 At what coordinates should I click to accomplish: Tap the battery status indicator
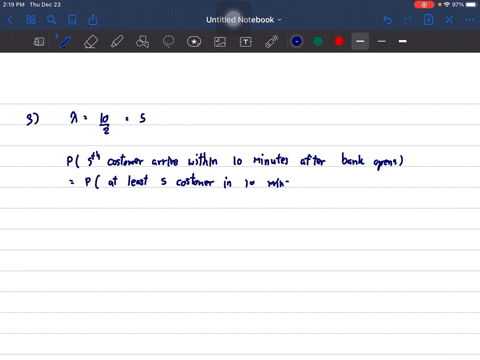tap(471, 5)
